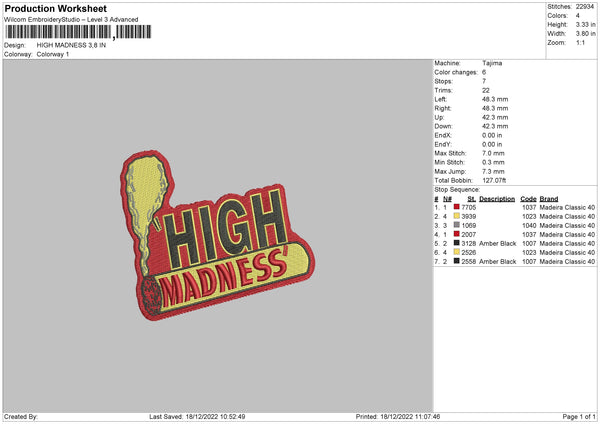Click code '1040' in stop 3 row
Viewport: 600px width, 424px height.
[529, 225]
